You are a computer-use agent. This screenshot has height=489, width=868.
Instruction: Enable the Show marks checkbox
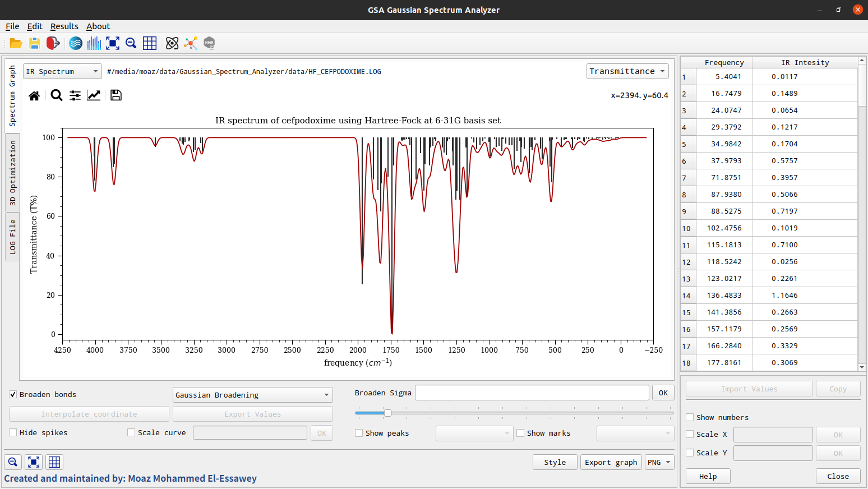tap(520, 433)
